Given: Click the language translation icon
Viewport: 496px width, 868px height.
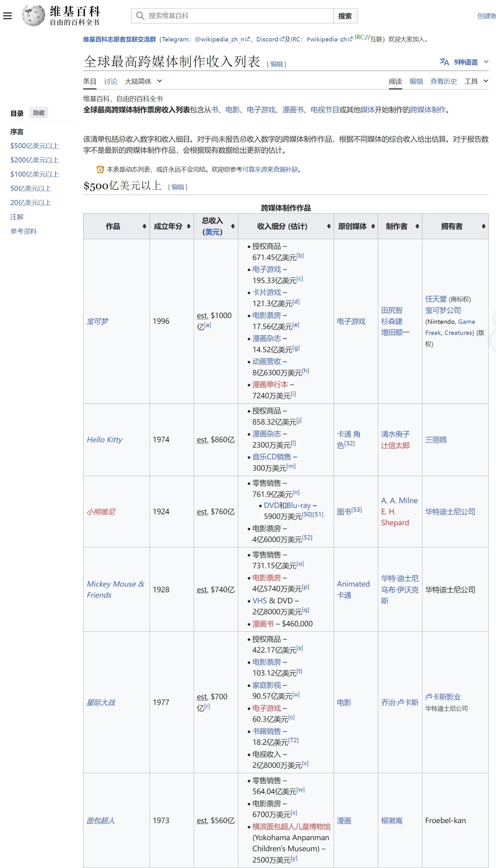Looking at the screenshot, I should click(x=444, y=62).
